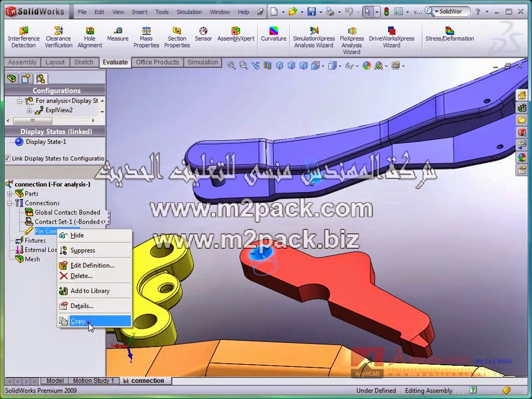Click Zoom to Fit in view toolbar

232,65
